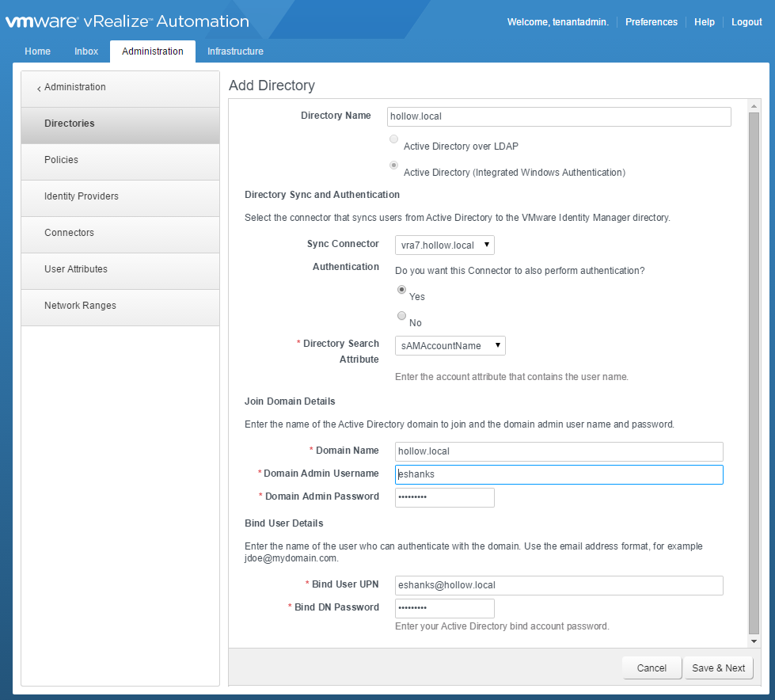Open the Inbox tab
775x700 pixels.
[x=86, y=51]
